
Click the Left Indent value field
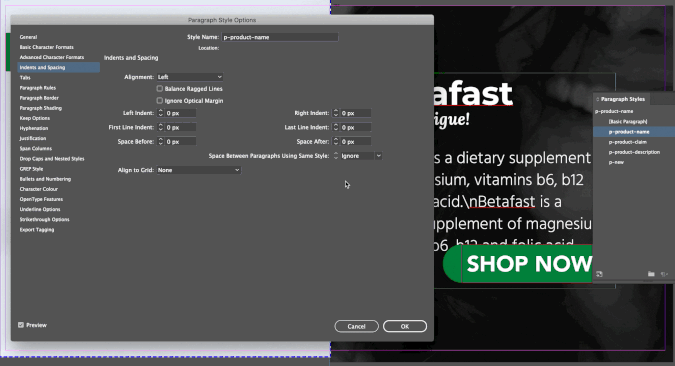[181, 113]
